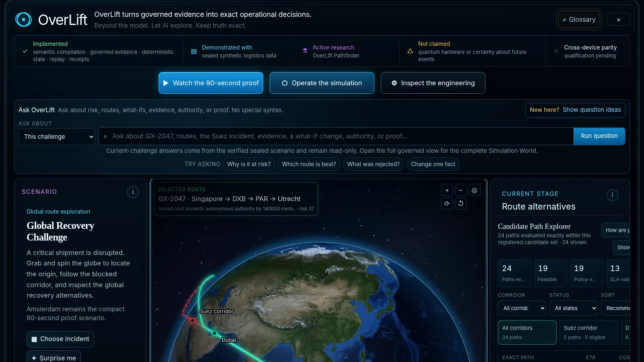This screenshot has width=644, height=362.
Task: Watch the 90-second proof
Action: click(x=211, y=83)
